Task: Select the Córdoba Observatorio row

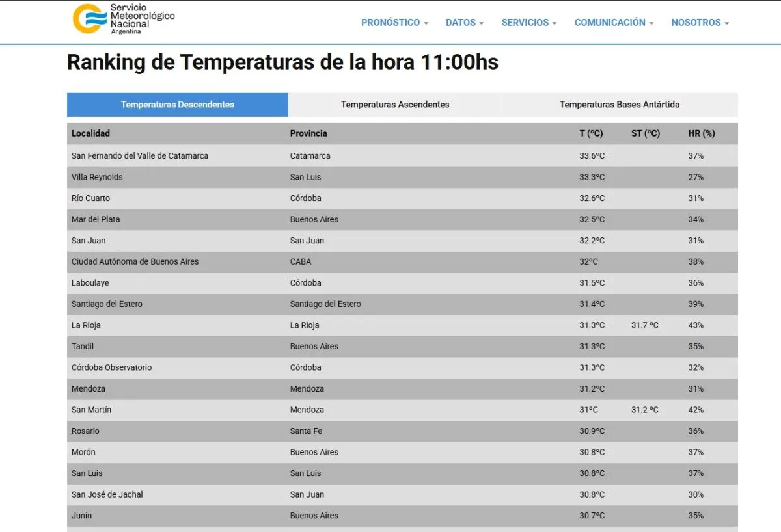Action: coord(111,367)
